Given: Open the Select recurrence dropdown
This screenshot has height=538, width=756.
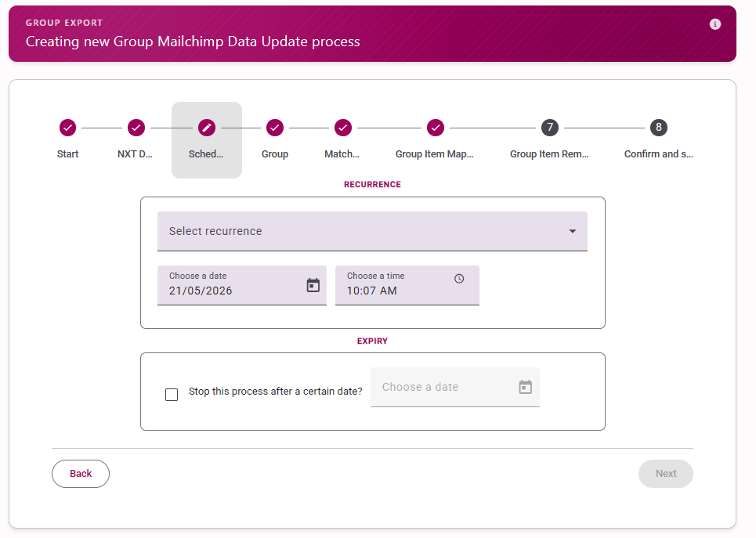Looking at the screenshot, I should click(x=372, y=231).
